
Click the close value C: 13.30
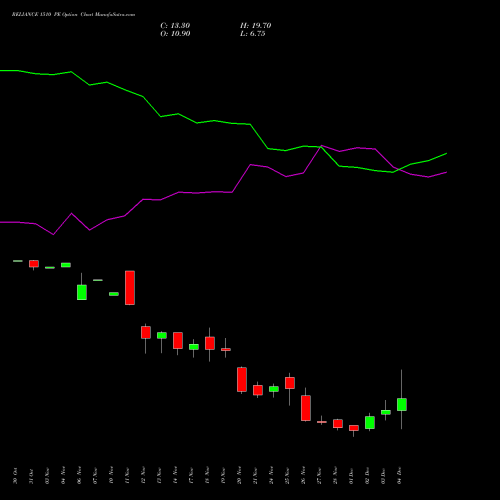point(175,26)
